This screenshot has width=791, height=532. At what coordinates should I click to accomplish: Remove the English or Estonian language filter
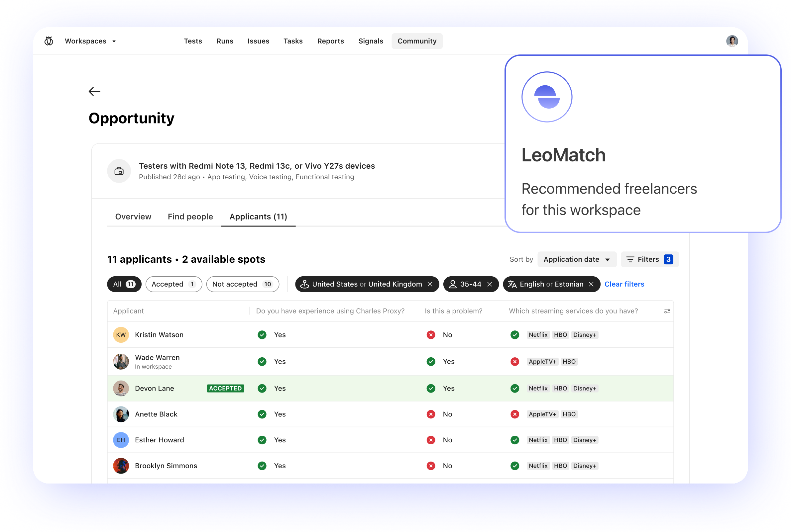click(591, 284)
